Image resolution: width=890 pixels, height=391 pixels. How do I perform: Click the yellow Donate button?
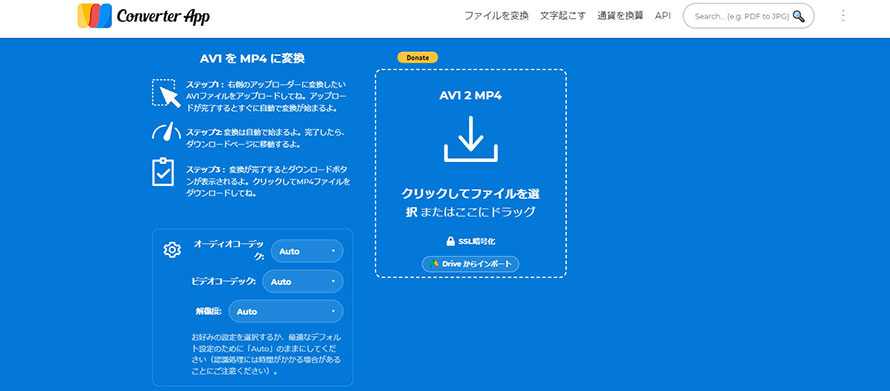coord(417,57)
